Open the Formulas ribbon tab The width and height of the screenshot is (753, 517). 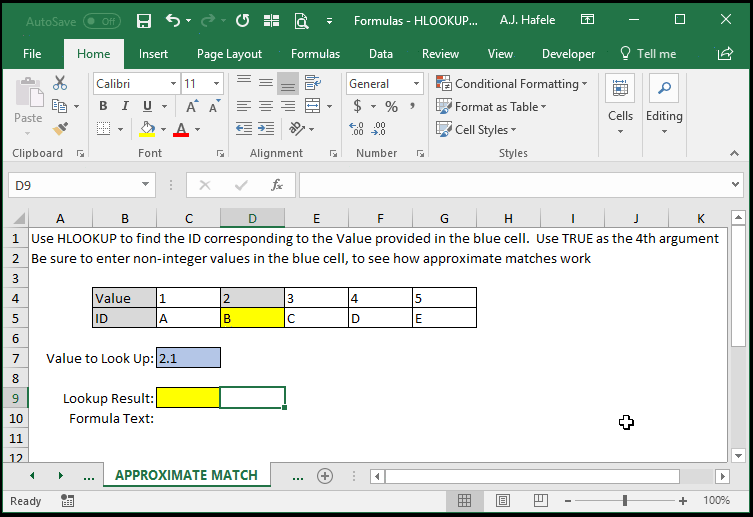point(315,54)
